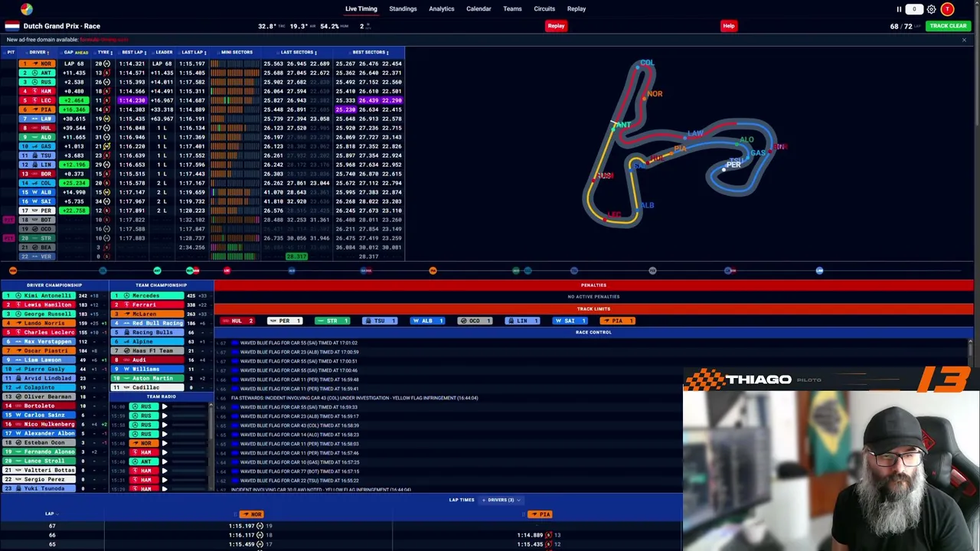Click the LAW marker on gap timeline
Image resolution: width=980 pixels, height=551 pixels.
[819, 270]
